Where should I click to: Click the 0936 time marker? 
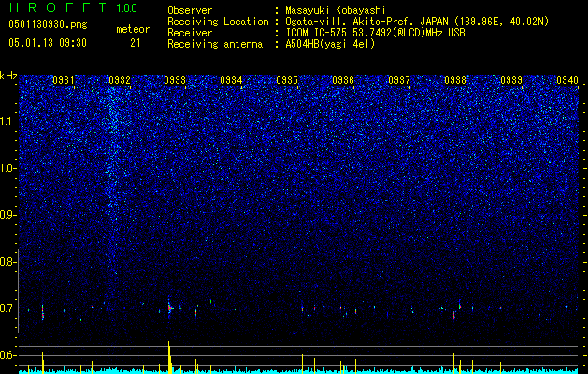[x=343, y=80]
